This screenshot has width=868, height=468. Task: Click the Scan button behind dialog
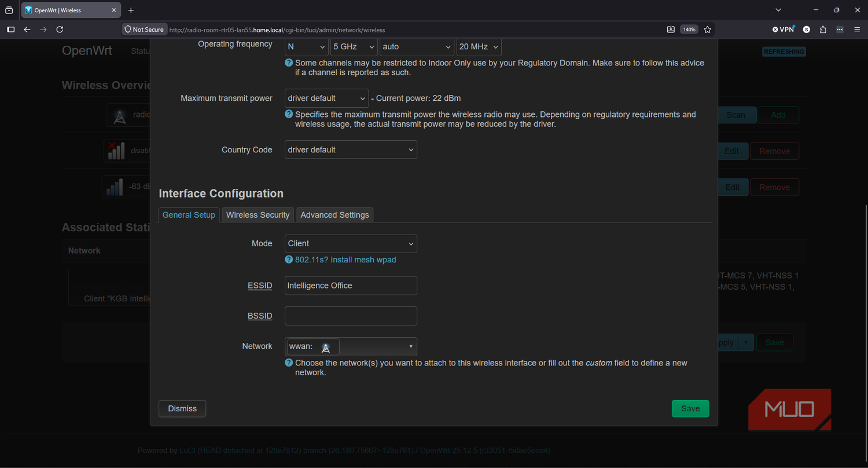coord(735,115)
